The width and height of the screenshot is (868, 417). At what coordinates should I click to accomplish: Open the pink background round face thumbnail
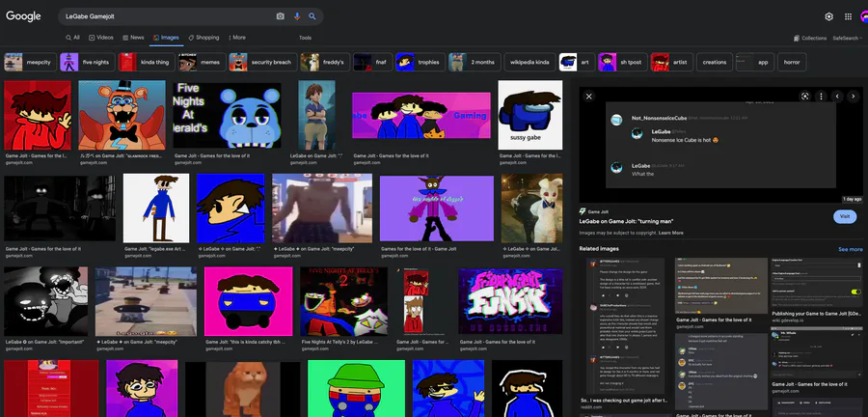[x=248, y=301]
